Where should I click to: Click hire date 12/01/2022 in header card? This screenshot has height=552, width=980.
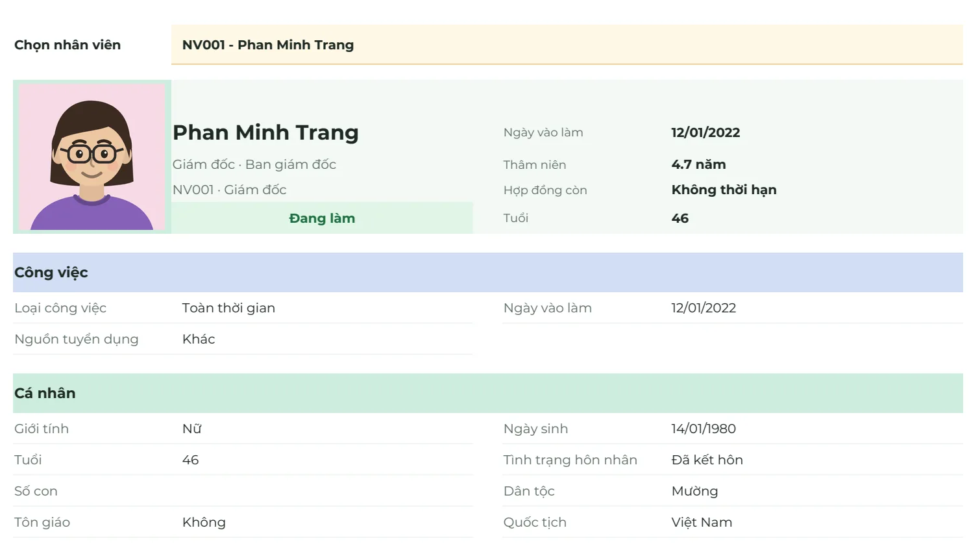[x=705, y=132]
